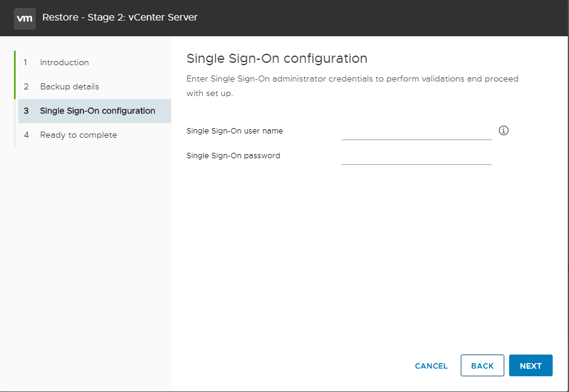Click the NEXT button
The image size is (569, 392).
click(x=530, y=365)
